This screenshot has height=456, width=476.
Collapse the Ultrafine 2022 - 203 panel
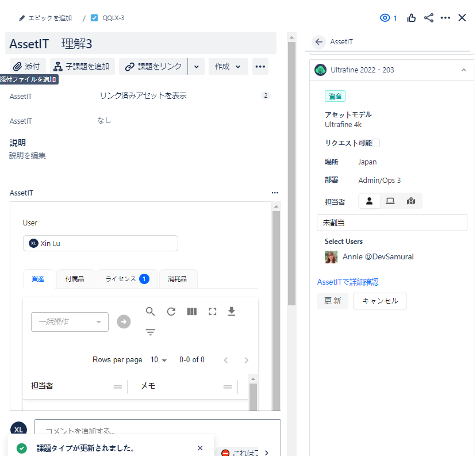pyautogui.click(x=463, y=70)
